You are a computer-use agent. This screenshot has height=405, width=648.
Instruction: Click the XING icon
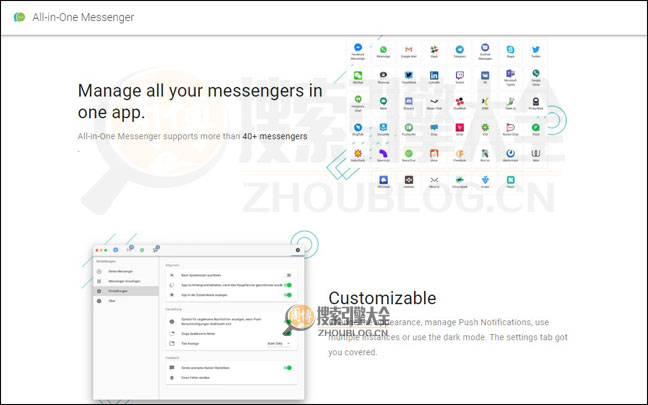click(x=485, y=101)
